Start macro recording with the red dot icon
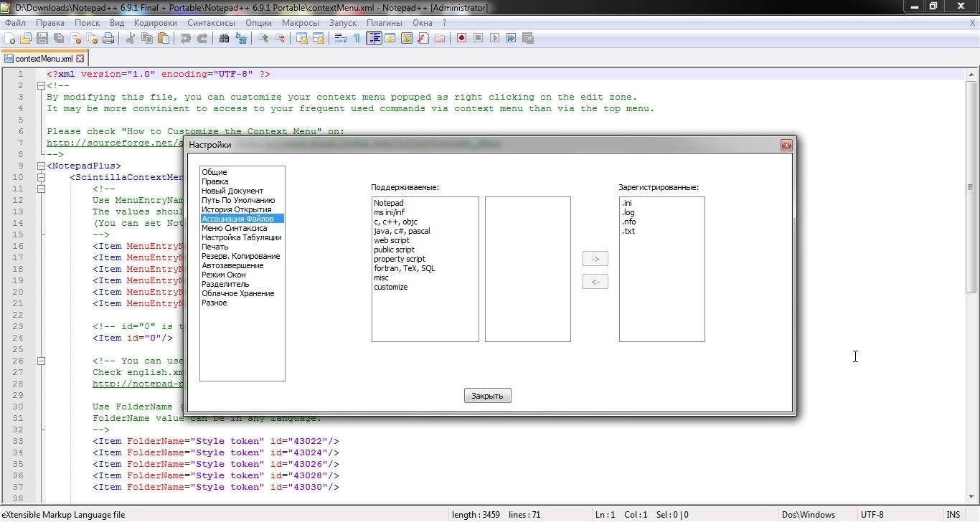 coord(461,39)
